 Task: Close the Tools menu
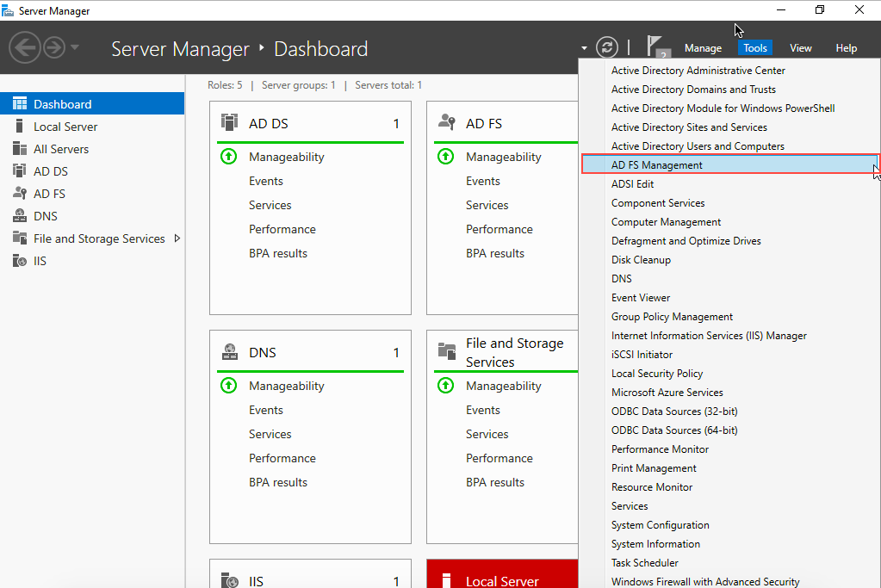coord(755,48)
